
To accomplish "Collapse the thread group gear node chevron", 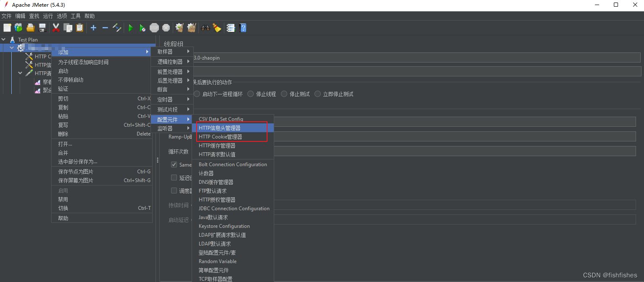I will [12, 48].
